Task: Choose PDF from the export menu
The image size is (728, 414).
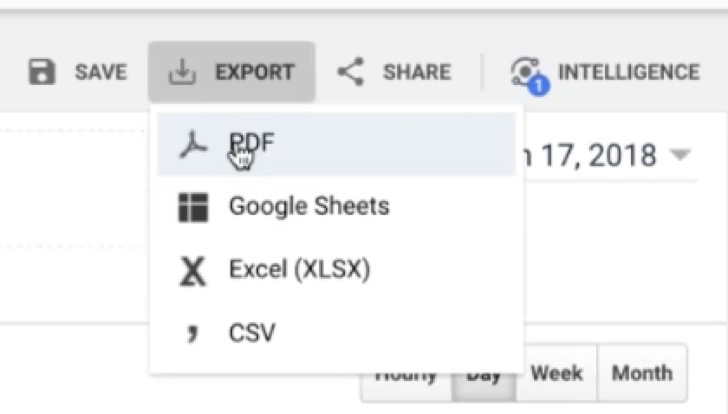Action: (251, 145)
